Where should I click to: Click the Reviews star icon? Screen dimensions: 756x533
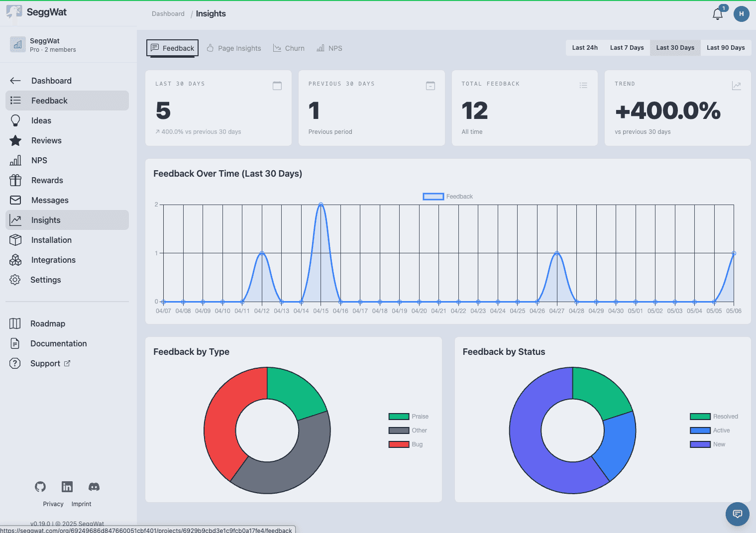pyautogui.click(x=15, y=140)
